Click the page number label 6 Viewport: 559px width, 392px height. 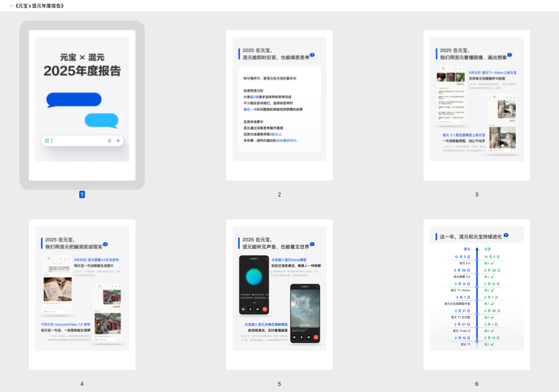click(477, 384)
